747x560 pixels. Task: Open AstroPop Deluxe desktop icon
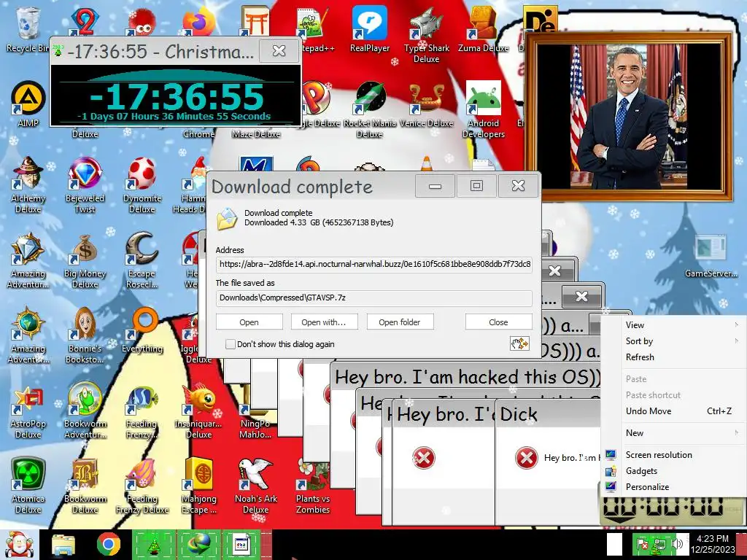[28, 411]
